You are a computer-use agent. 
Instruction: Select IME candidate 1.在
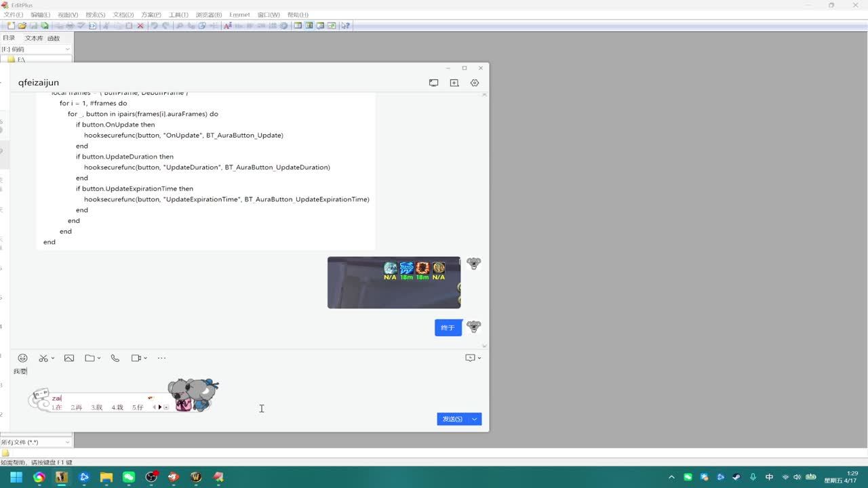57,407
